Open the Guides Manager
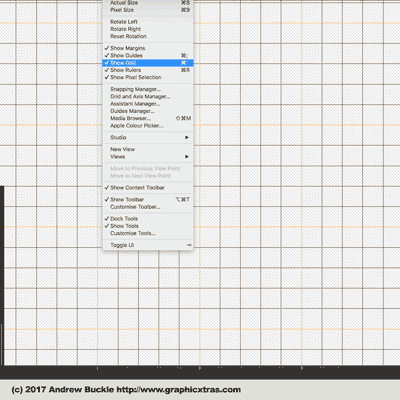 click(x=148, y=111)
